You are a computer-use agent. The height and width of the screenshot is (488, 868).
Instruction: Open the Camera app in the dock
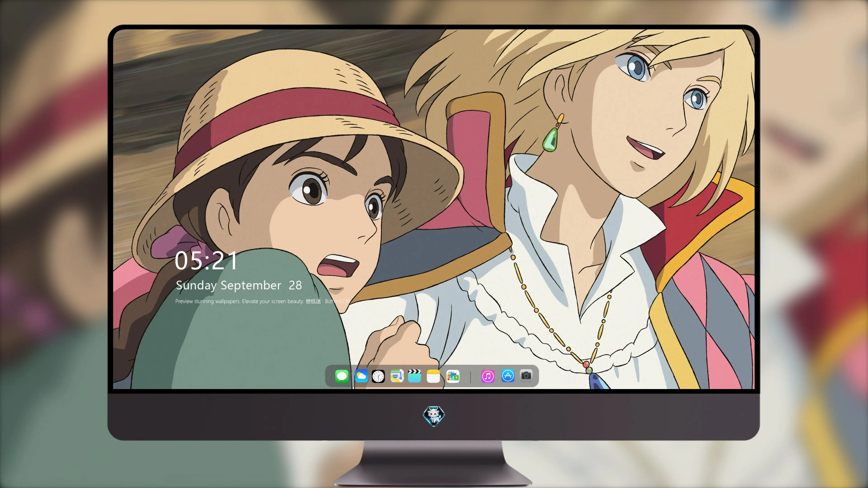(x=526, y=375)
